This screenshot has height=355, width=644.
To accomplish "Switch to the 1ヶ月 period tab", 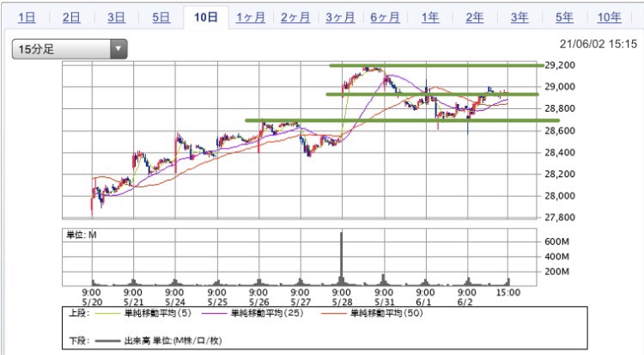I will [x=251, y=18].
